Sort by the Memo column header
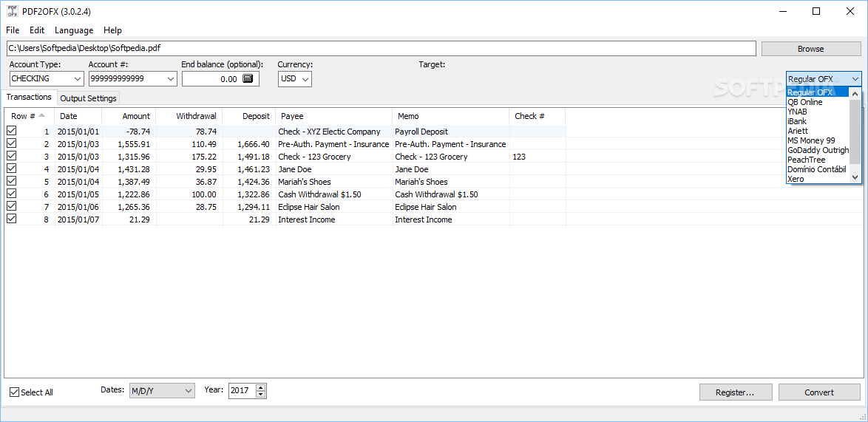The image size is (868, 422). pyautogui.click(x=450, y=116)
